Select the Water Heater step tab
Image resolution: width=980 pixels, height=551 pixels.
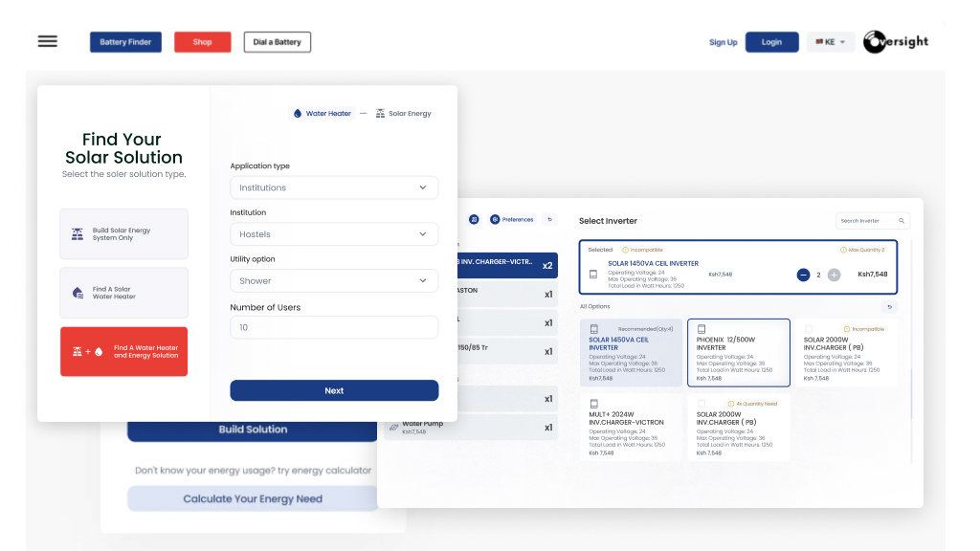click(322, 114)
